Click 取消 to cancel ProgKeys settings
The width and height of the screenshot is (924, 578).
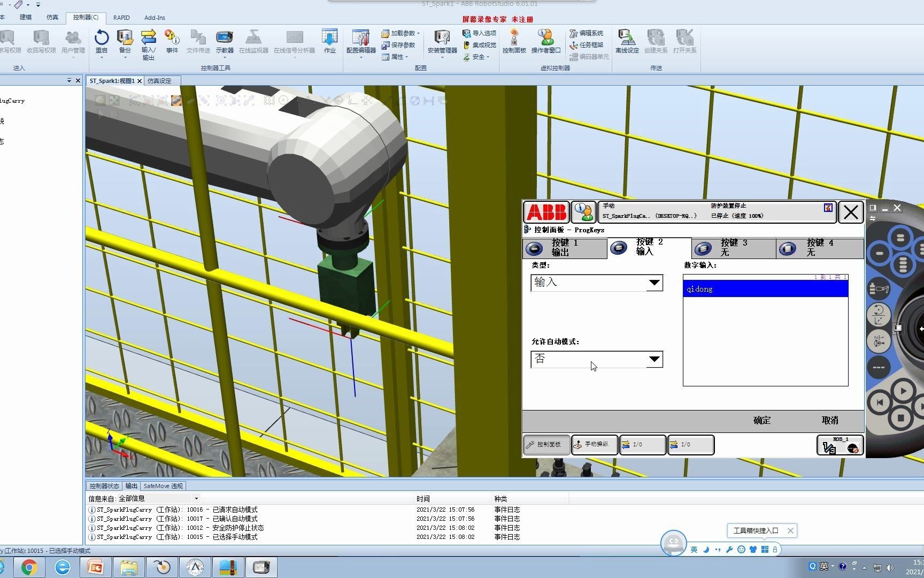830,420
